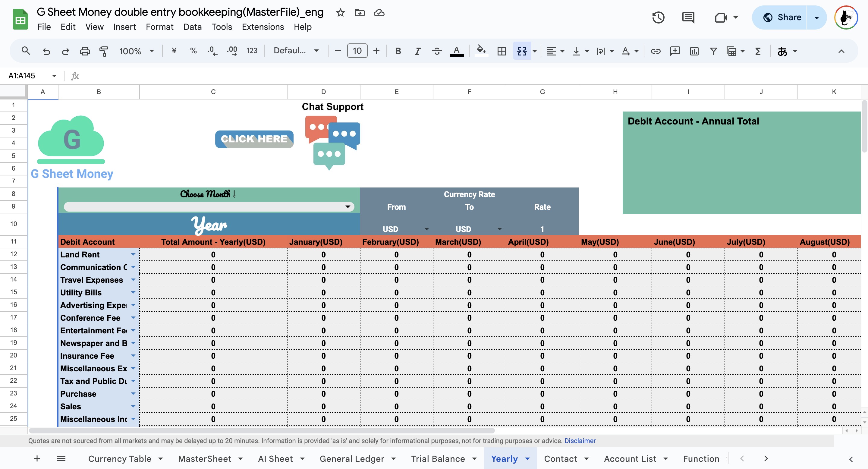The height and width of the screenshot is (469, 868).
Task: Expand the Land Rent account dropdown
Action: coord(133,254)
